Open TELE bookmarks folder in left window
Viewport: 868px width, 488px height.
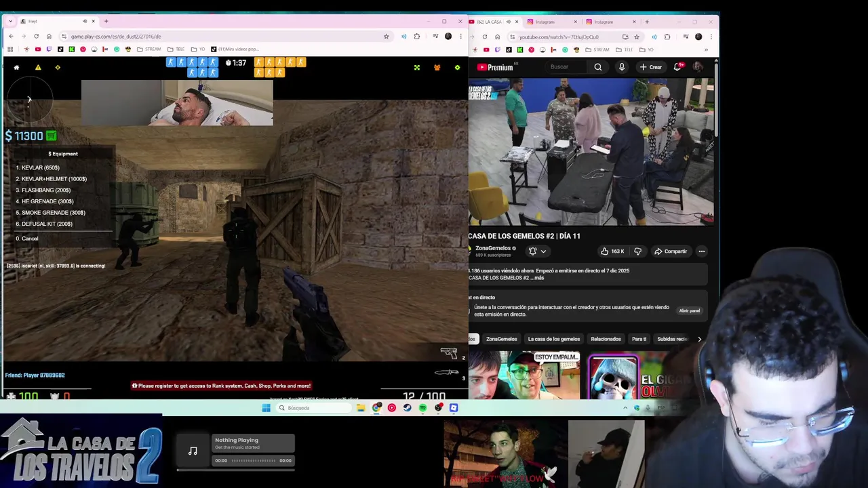pos(176,49)
